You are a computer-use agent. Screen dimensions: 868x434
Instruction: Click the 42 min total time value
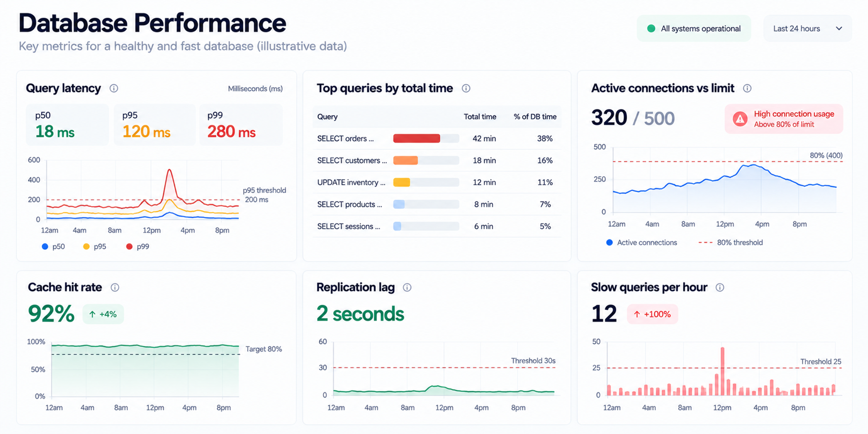click(484, 139)
